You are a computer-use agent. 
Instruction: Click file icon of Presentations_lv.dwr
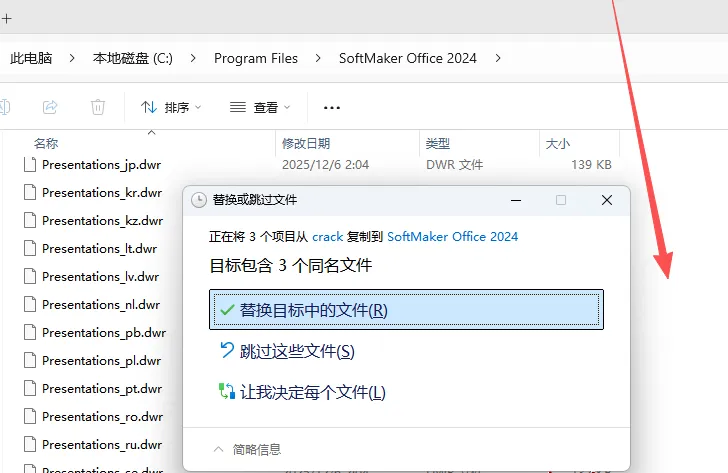point(30,277)
